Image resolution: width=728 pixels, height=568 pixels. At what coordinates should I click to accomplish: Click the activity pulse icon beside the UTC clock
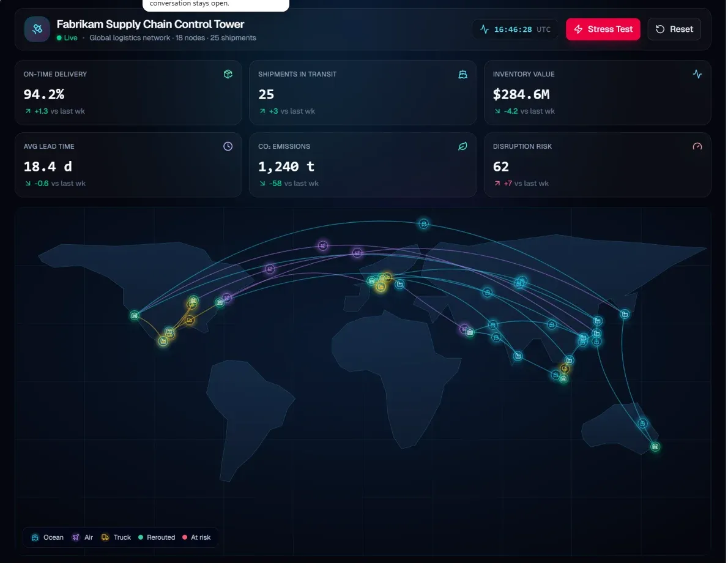point(485,29)
